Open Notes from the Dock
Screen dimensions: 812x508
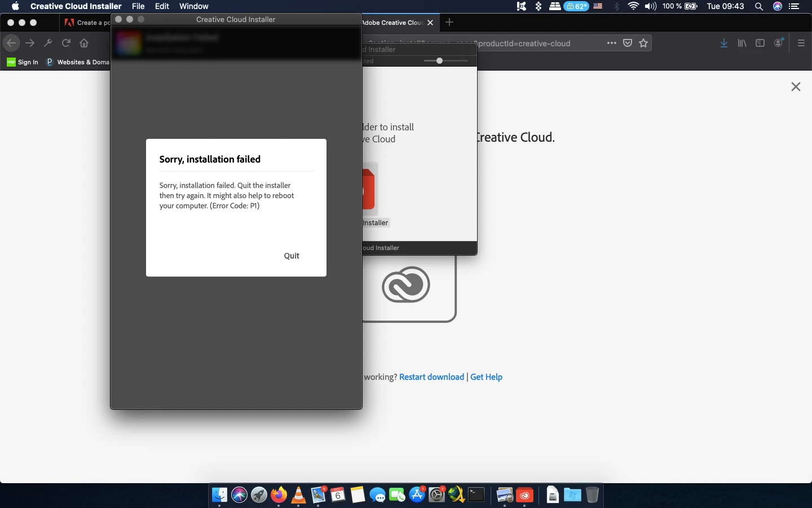(x=358, y=495)
